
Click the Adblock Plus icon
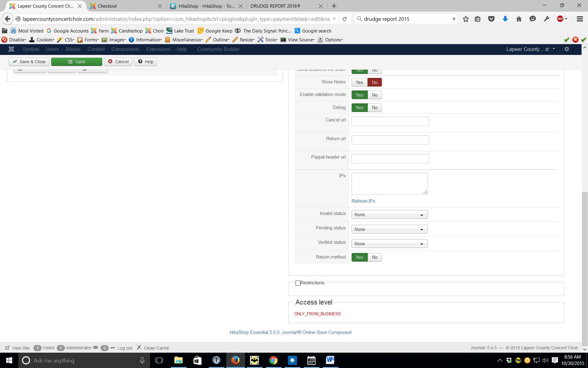click(560, 19)
